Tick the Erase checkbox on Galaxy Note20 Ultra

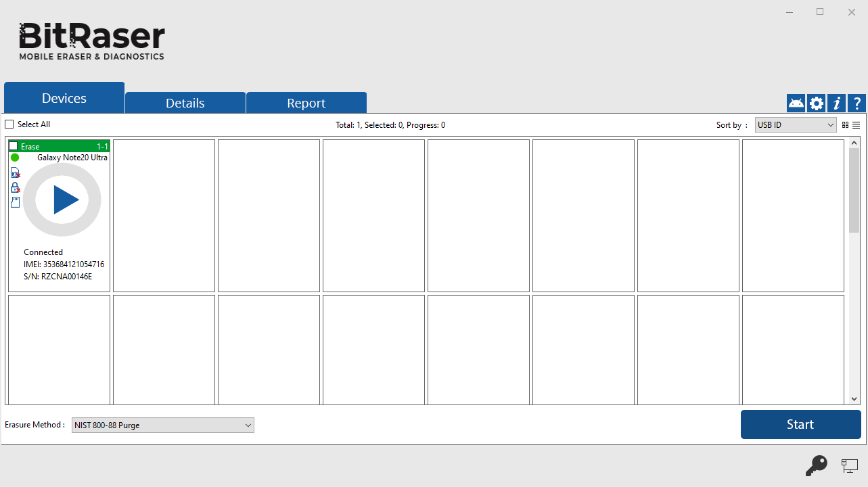pyautogui.click(x=14, y=146)
